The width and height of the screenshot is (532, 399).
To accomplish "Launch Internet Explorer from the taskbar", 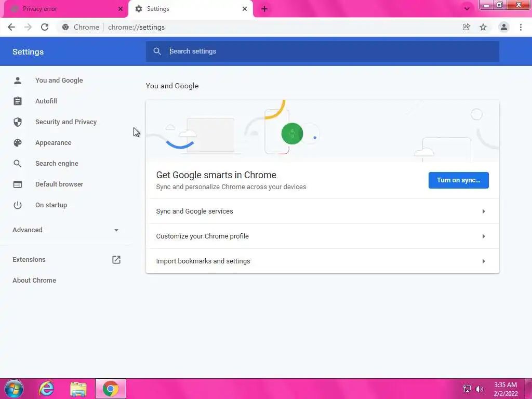I will pyautogui.click(x=46, y=389).
